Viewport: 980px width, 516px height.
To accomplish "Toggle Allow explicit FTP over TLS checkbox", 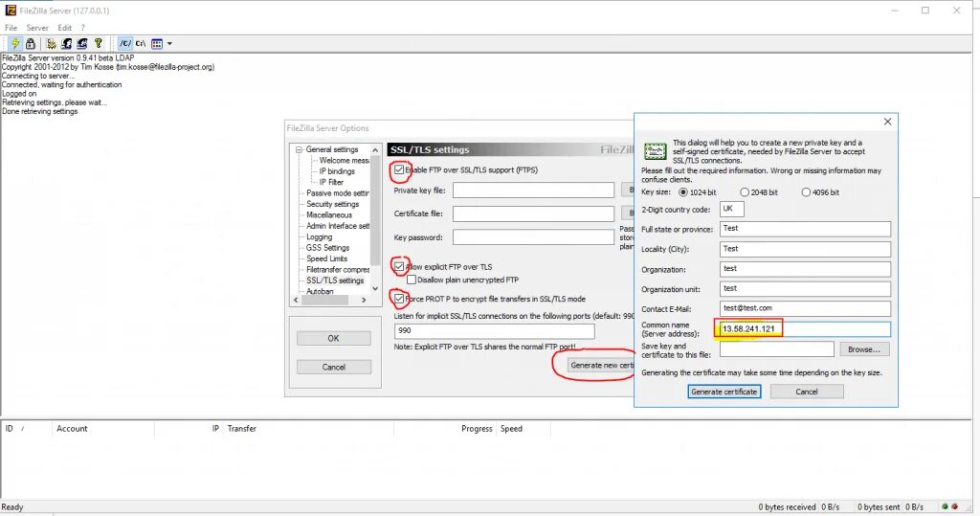I will (x=399, y=266).
